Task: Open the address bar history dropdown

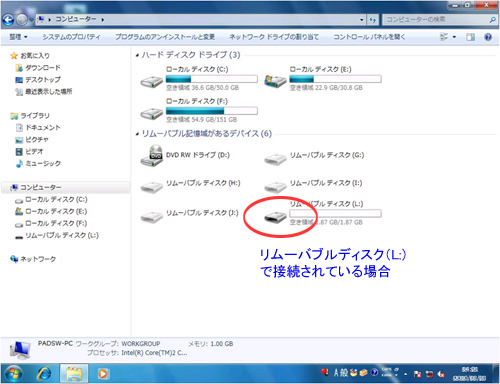Action: (x=362, y=20)
